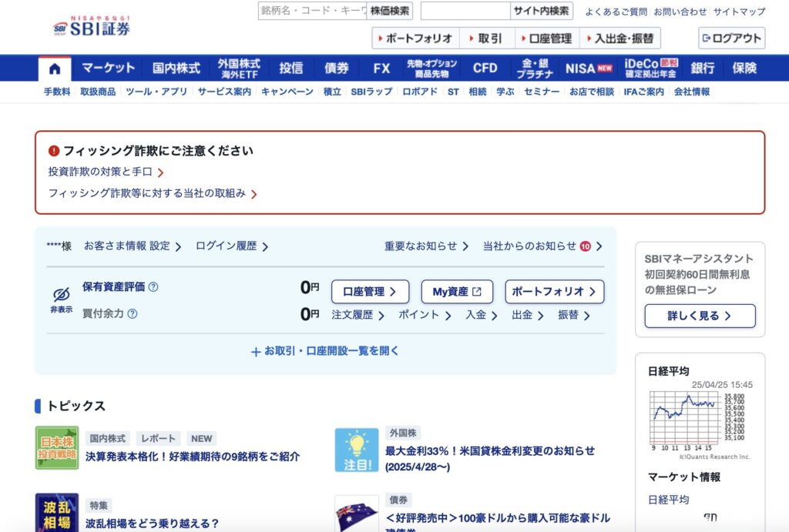
Task: Open the 手数料 sub-menu link
Action: pos(57,92)
